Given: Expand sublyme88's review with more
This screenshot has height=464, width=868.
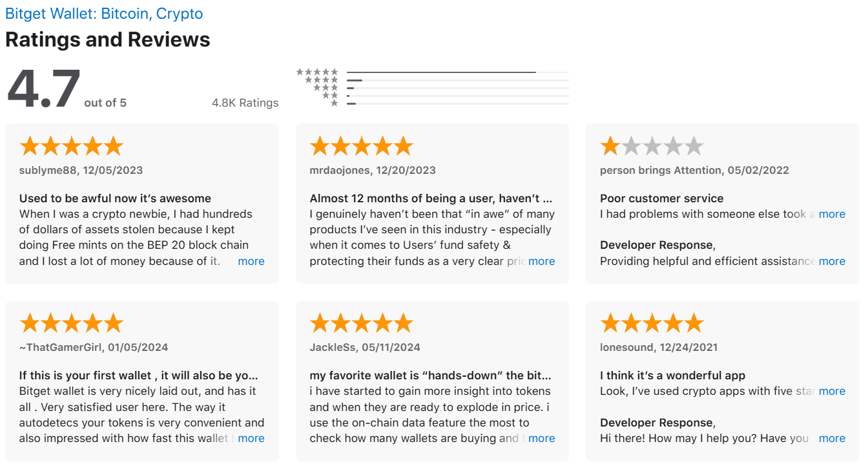Looking at the screenshot, I should [251, 261].
